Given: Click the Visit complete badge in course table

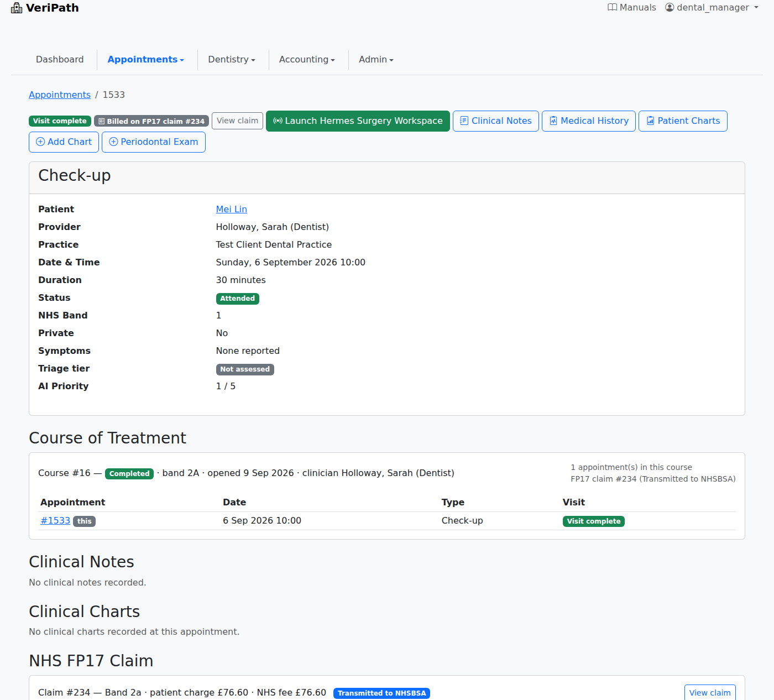Looking at the screenshot, I should point(593,521).
